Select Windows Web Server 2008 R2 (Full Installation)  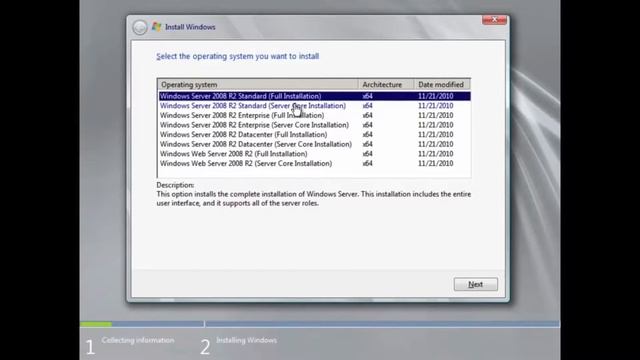pos(314,154)
